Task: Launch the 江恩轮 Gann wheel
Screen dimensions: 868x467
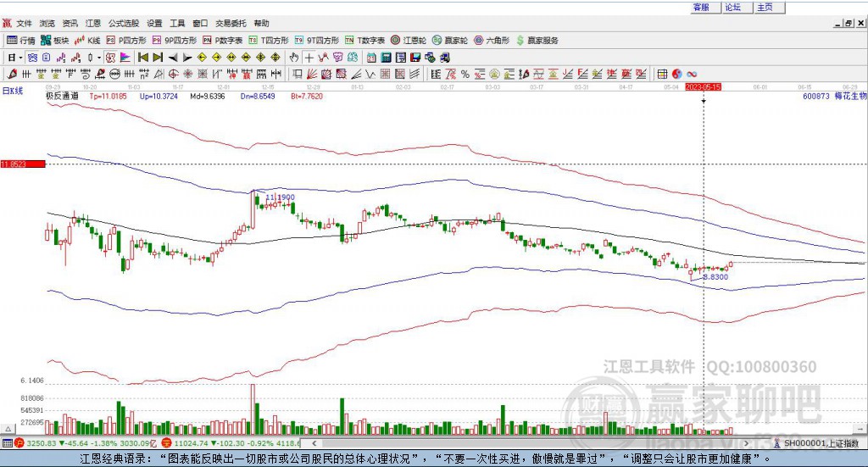Action: 408,41
